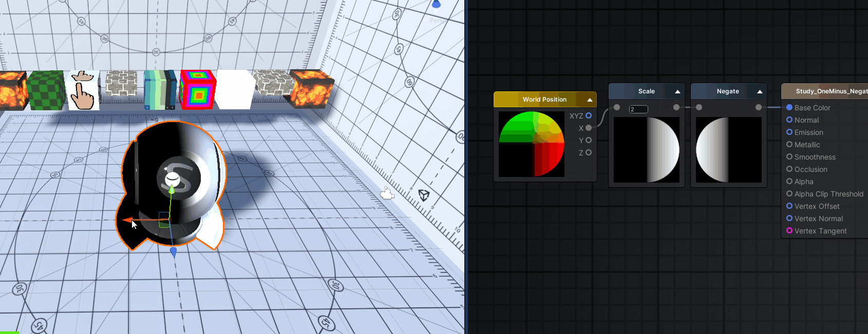Click the Negate node preview image
Screen dimensions: 868x334
[729, 150]
